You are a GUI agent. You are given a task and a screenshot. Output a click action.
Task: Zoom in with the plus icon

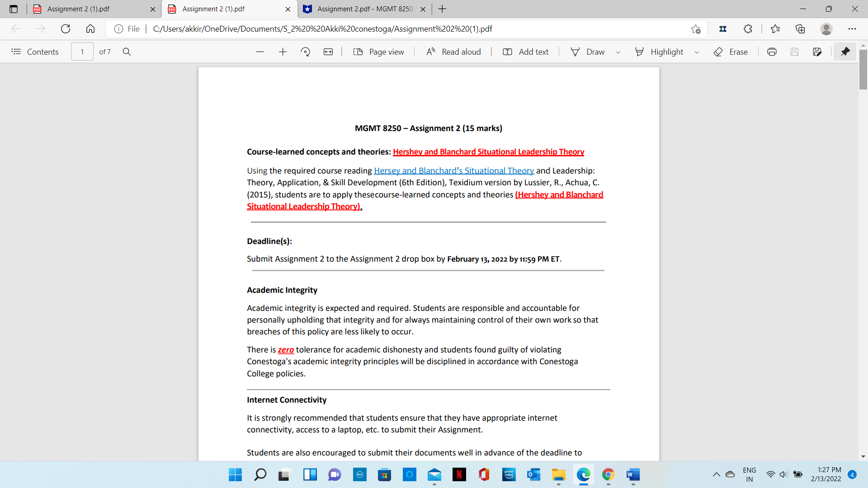coord(283,52)
